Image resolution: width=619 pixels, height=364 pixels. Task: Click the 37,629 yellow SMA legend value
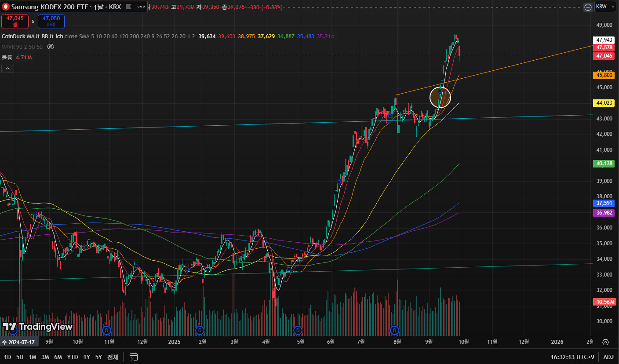266,36
